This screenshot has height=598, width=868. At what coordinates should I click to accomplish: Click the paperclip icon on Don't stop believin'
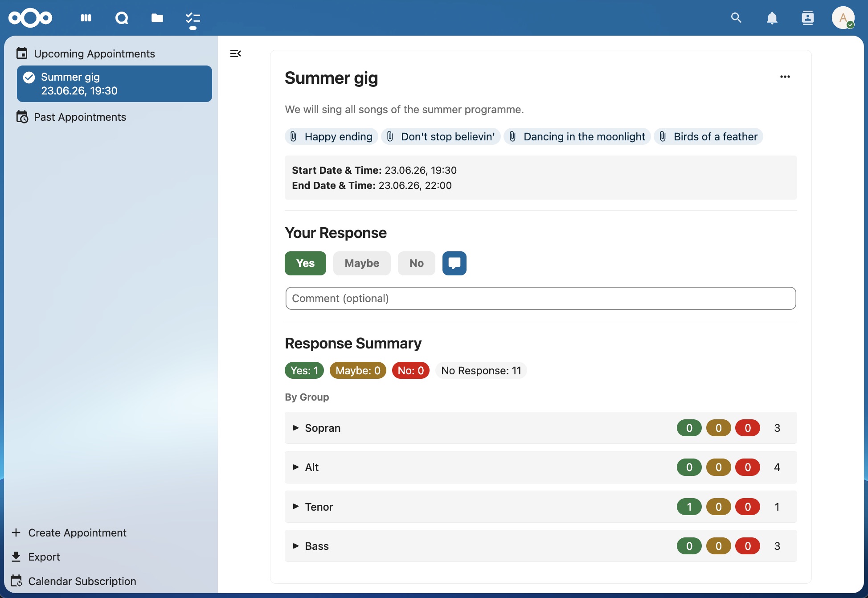pyautogui.click(x=390, y=136)
